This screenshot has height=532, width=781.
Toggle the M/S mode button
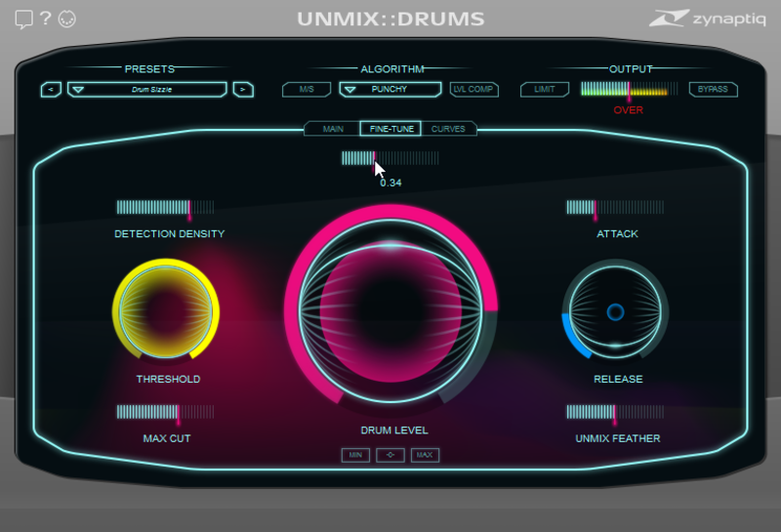coord(307,89)
